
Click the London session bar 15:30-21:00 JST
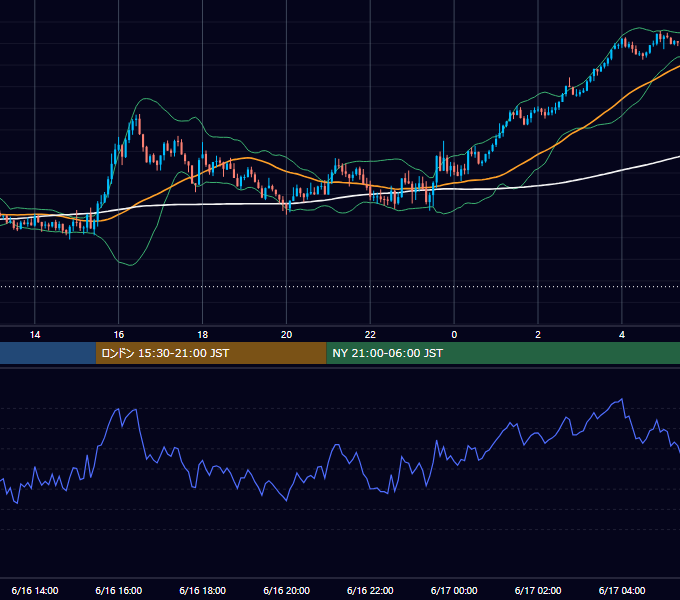(211, 353)
